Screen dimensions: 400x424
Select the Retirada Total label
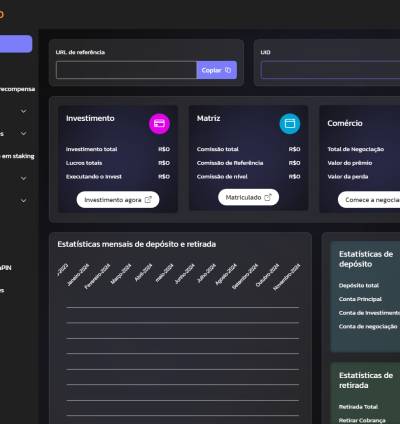(358, 407)
